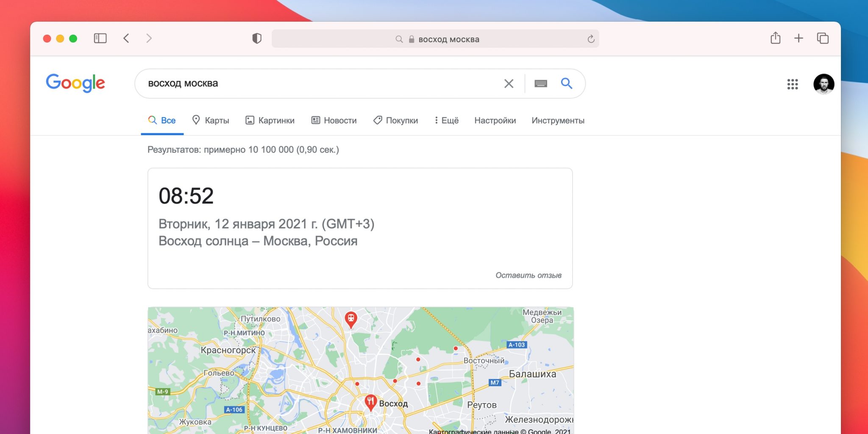Click the Восход restaurant pin on the map
This screenshot has width=868, height=434.
click(371, 402)
